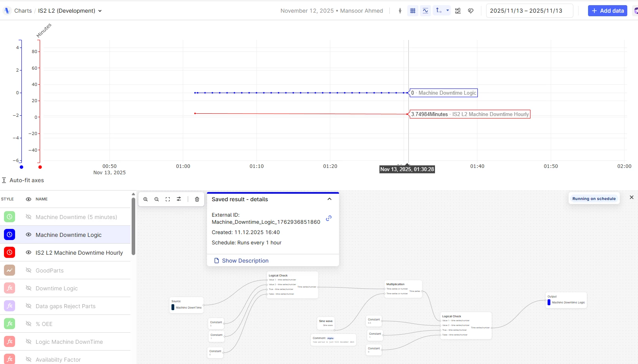
Task: Click the date range input field
Action: coord(529,11)
